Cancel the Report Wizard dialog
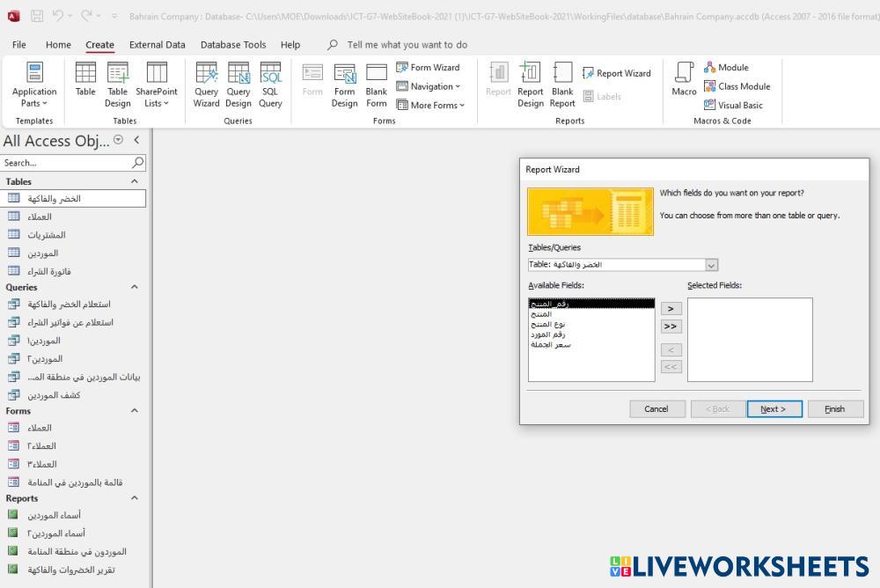This screenshot has width=880, height=588. pos(656,408)
